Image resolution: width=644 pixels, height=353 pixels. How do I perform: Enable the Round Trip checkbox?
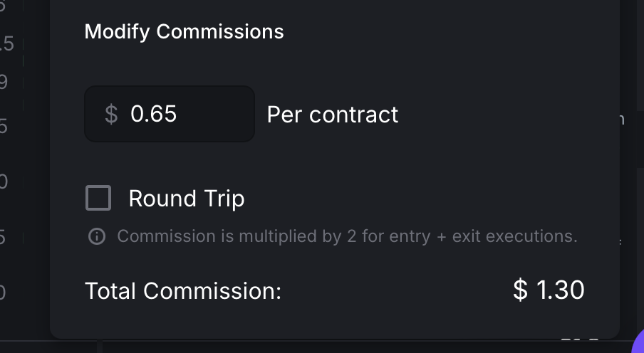[x=98, y=198]
